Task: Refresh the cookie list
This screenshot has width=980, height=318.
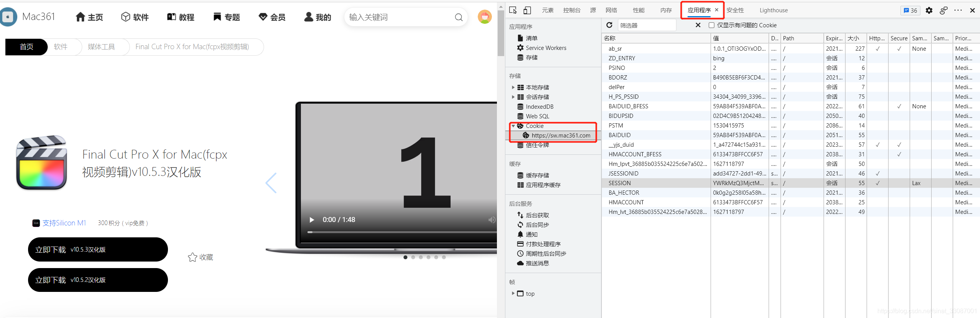Action: 609,25
